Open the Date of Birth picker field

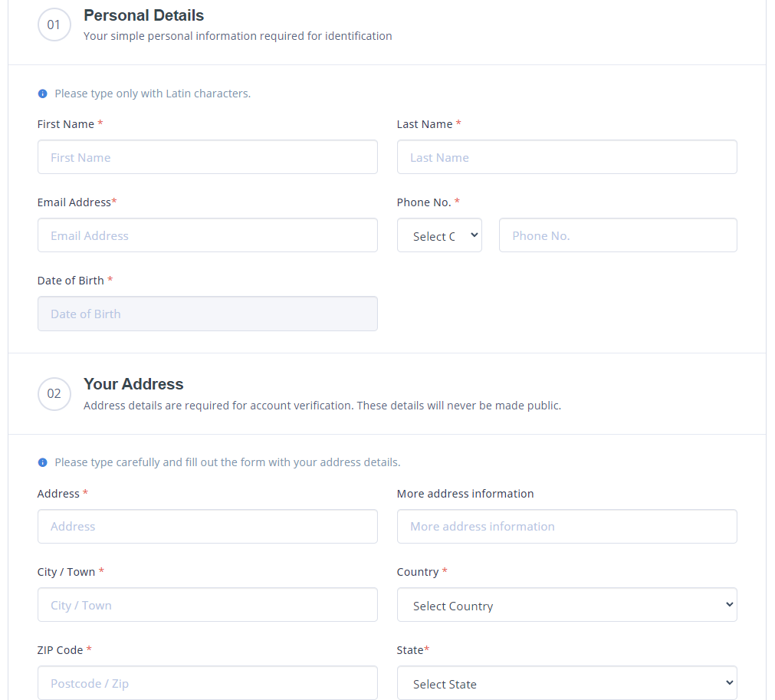click(208, 314)
